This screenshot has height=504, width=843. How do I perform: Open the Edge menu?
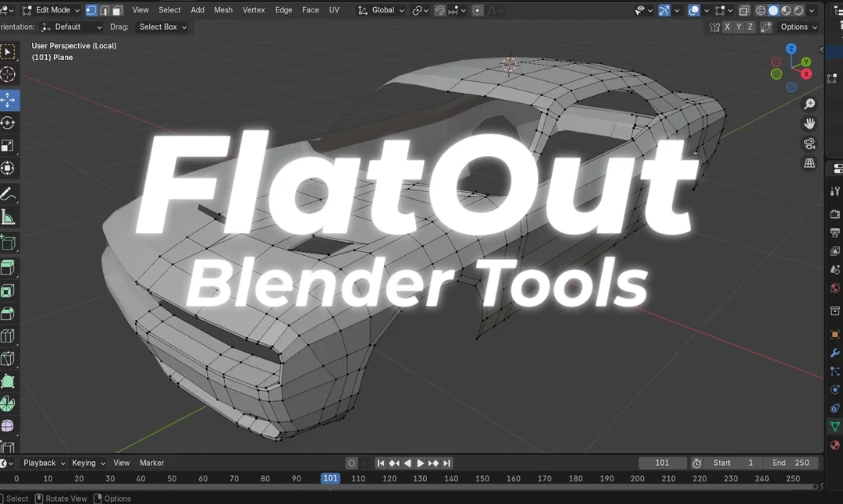coord(283,10)
